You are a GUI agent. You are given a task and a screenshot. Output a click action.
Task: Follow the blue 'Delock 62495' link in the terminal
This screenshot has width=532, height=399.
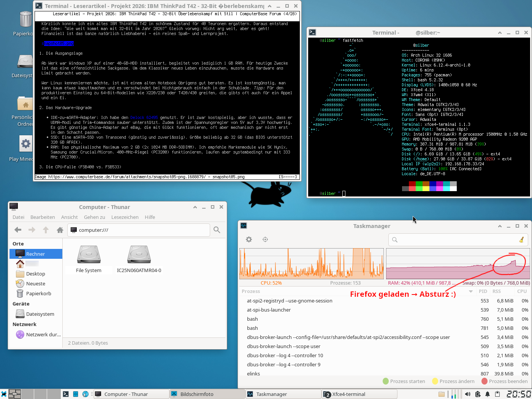click(144, 118)
